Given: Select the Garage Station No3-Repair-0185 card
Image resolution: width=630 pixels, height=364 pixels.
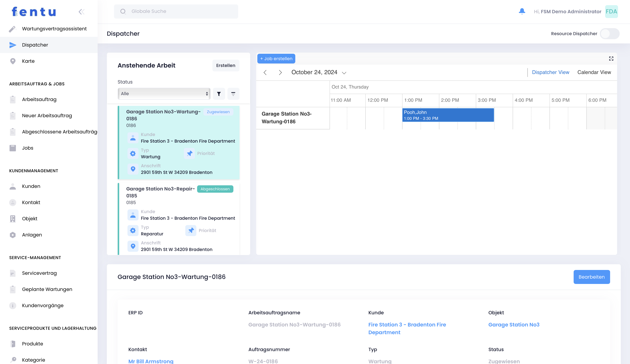Looking at the screenshot, I should pyautogui.click(x=178, y=219).
